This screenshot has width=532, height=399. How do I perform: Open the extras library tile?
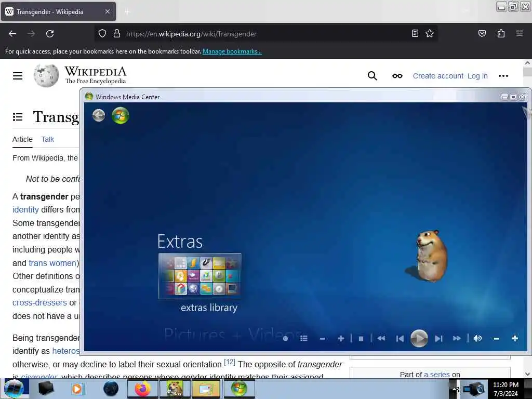click(x=200, y=276)
